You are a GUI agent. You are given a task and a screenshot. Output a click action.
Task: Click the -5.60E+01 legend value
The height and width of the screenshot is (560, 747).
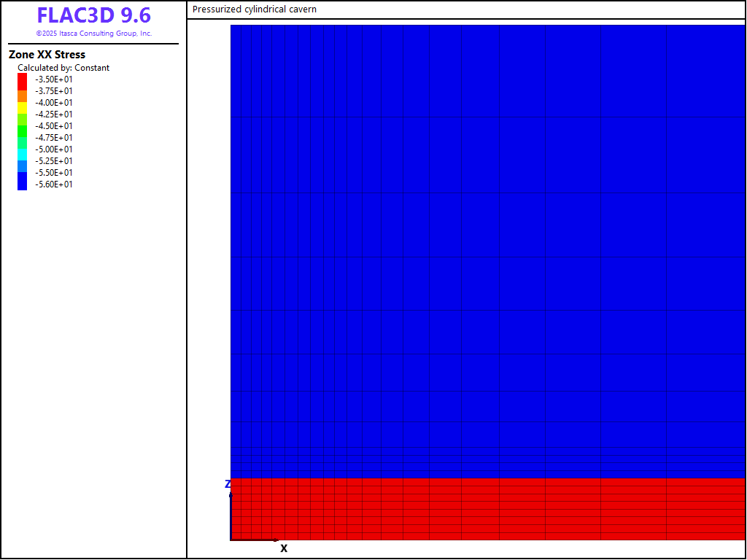[54, 184]
